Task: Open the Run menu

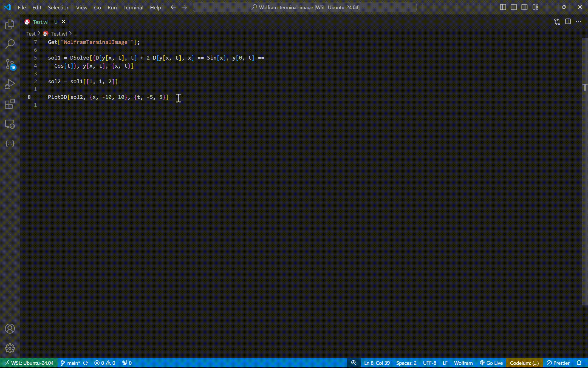Action: [x=112, y=8]
